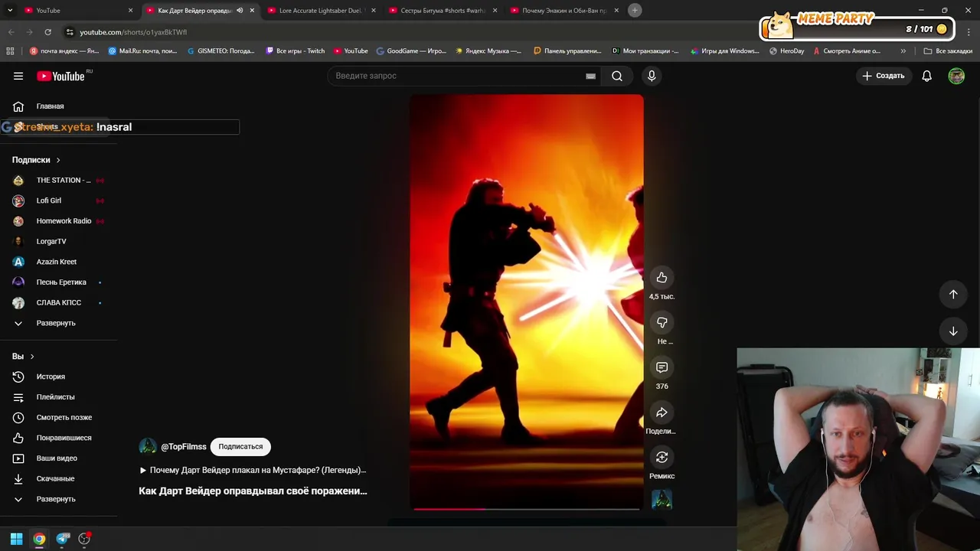The height and width of the screenshot is (551, 980).
Task: Open the Windows Start menu
Action: point(16,539)
